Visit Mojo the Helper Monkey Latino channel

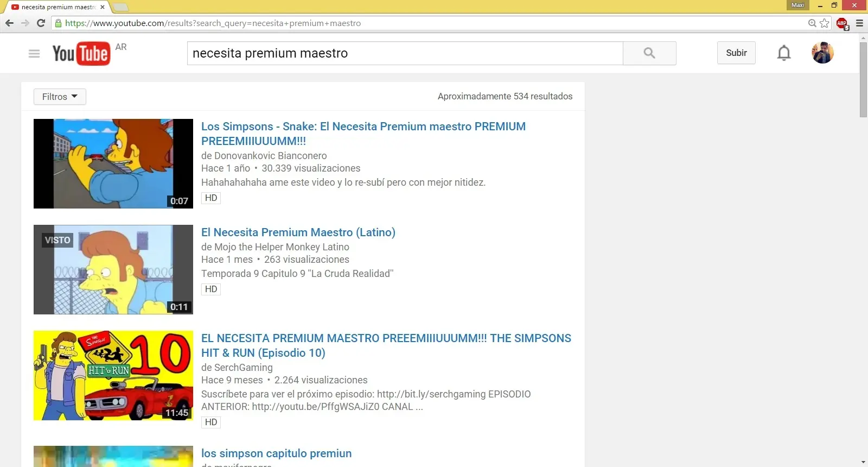point(282,247)
